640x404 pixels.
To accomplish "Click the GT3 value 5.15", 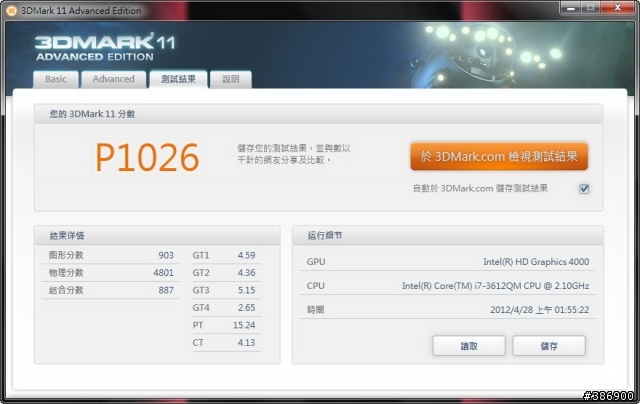I will (246, 290).
